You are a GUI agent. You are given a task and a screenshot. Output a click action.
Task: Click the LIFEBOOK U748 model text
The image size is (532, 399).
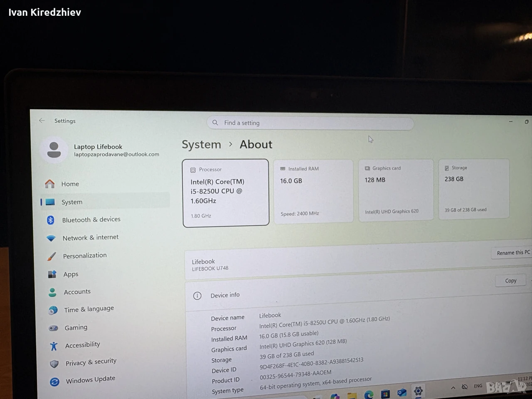coord(210,268)
